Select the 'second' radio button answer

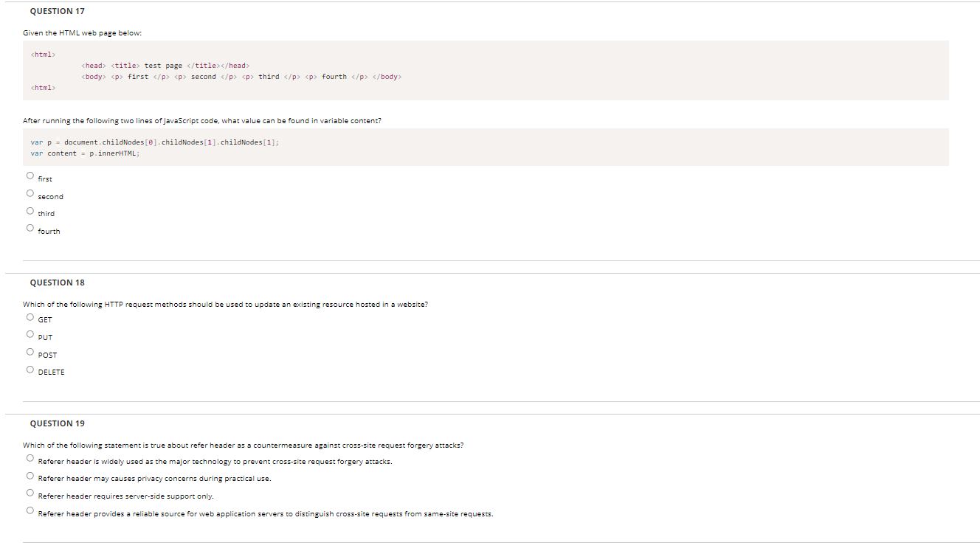pyautogui.click(x=30, y=193)
